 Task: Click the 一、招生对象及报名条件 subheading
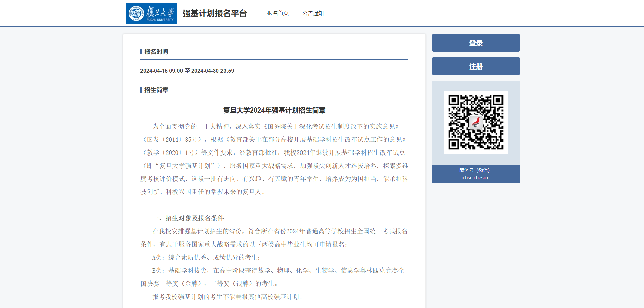[x=188, y=218]
